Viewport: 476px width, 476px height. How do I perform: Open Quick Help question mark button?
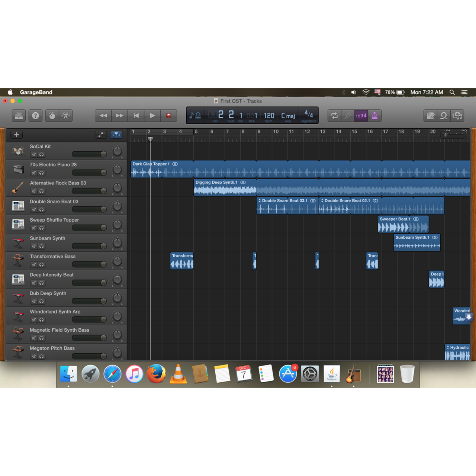(x=35, y=116)
